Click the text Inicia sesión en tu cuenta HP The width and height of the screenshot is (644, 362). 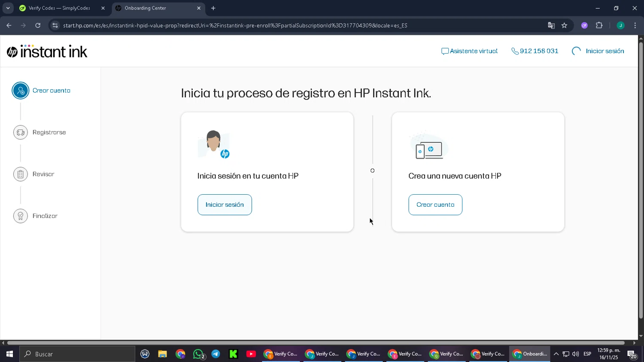point(248,176)
